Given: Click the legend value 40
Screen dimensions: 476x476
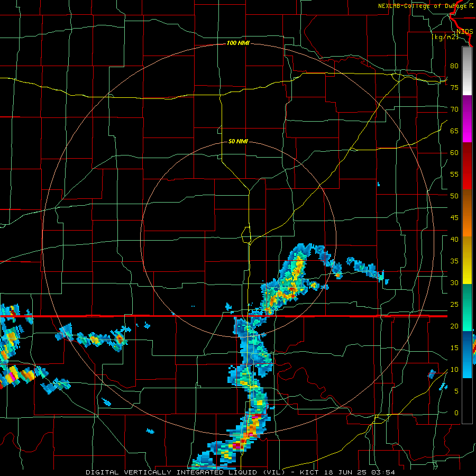Looking at the screenshot, I should pos(454,240).
